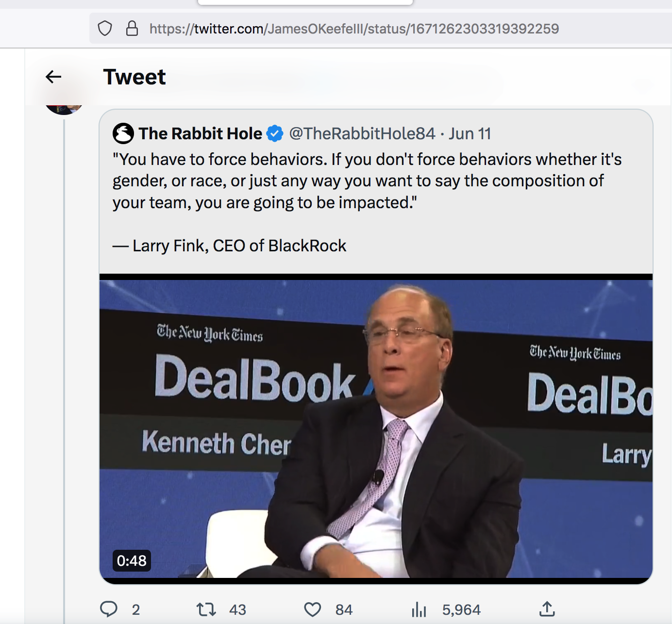Like the tweet with the heart icon
Image resolution: width=672 pixels, height=624 pixels.
pyautogui.click(x=313, y=609)
